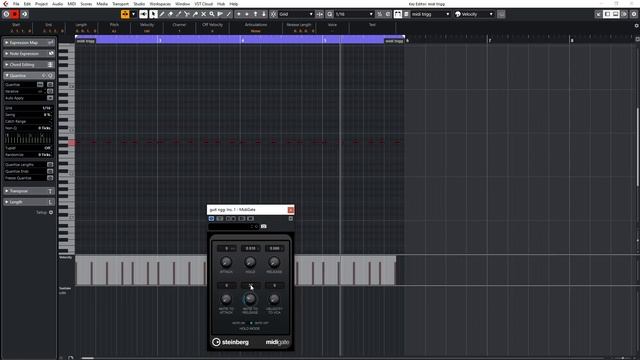640x360 pixels.
Task: Open the Edit menu
Action: pyautogui.click(x=27, y=4)
